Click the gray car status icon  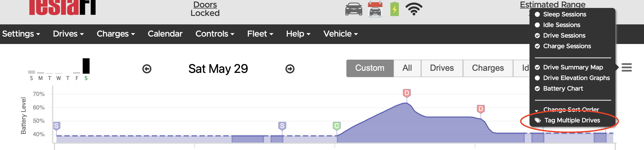tap(354, 9)
